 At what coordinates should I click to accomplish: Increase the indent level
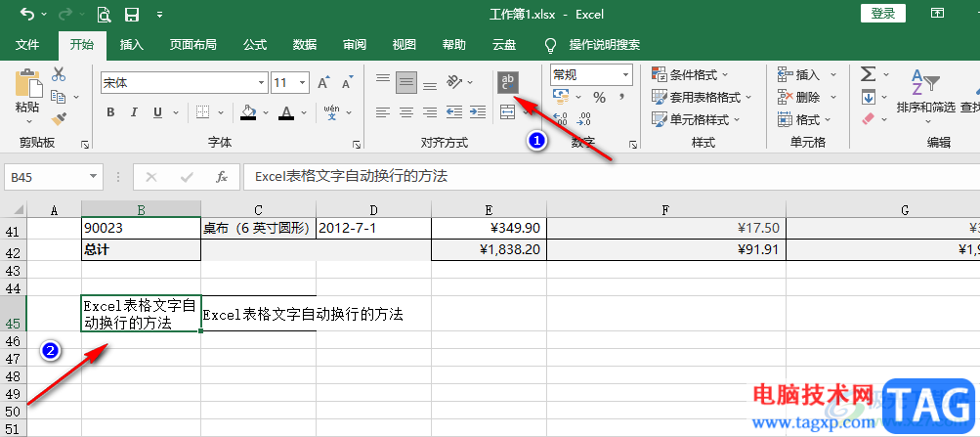(478, 112)
